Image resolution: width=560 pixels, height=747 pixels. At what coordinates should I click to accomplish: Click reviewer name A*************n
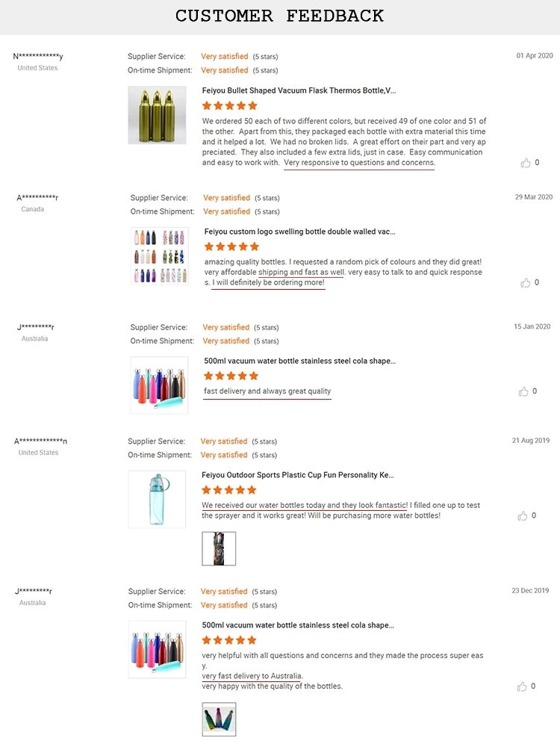coord(40,441)
